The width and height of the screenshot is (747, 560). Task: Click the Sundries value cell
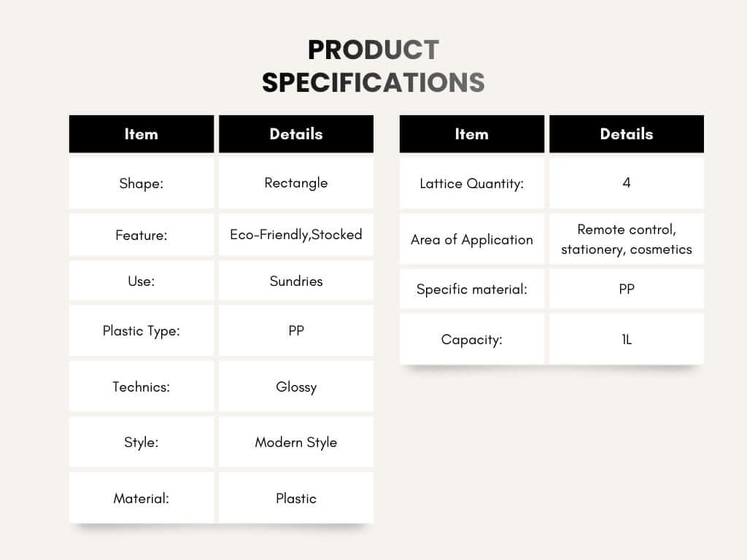(x=295, y=281)
